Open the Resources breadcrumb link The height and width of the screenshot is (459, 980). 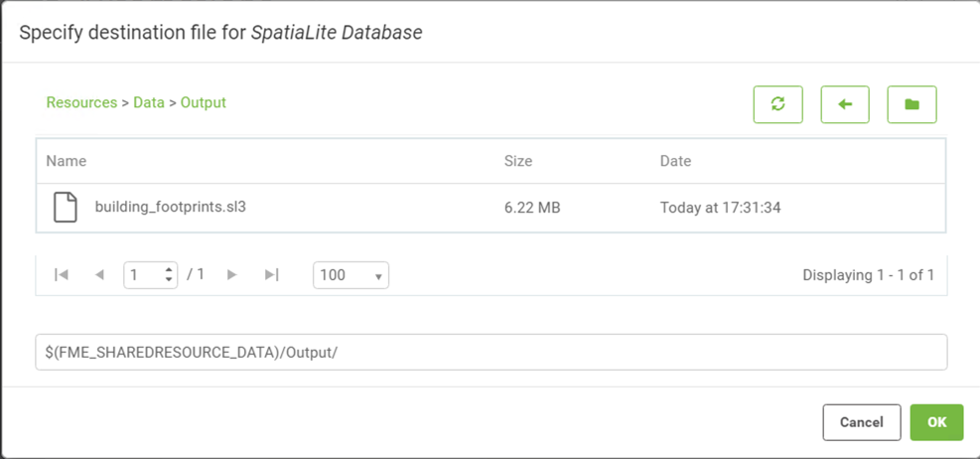point(81,102)
